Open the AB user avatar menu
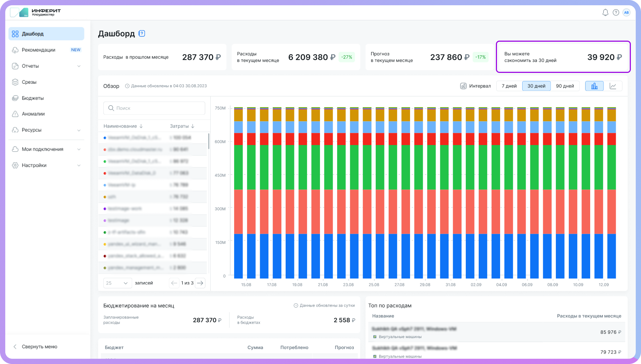The width and height of the screenshot is (641, 364). (x=626, y=13)
